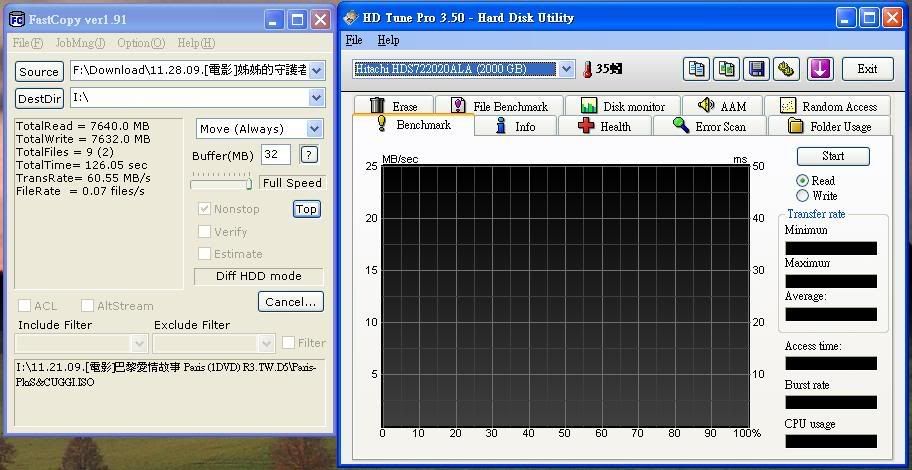Expand the DestDir path dropdown arrow
Image resolution: width=912 pixels, height=470 pixels.
click(x=316, y=98)
